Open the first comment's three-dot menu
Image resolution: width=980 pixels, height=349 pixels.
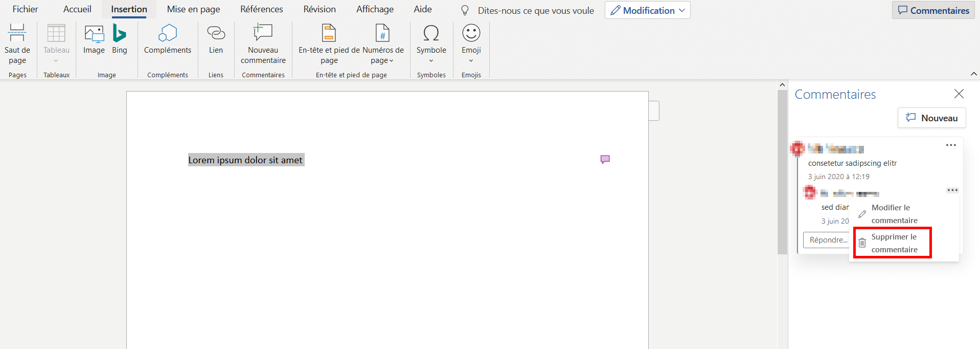coord(951,145)
